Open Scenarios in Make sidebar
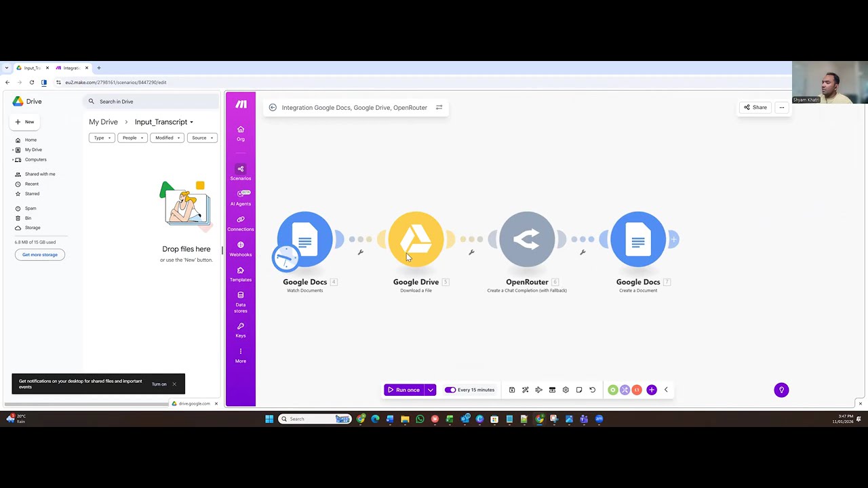 point(241,172)
